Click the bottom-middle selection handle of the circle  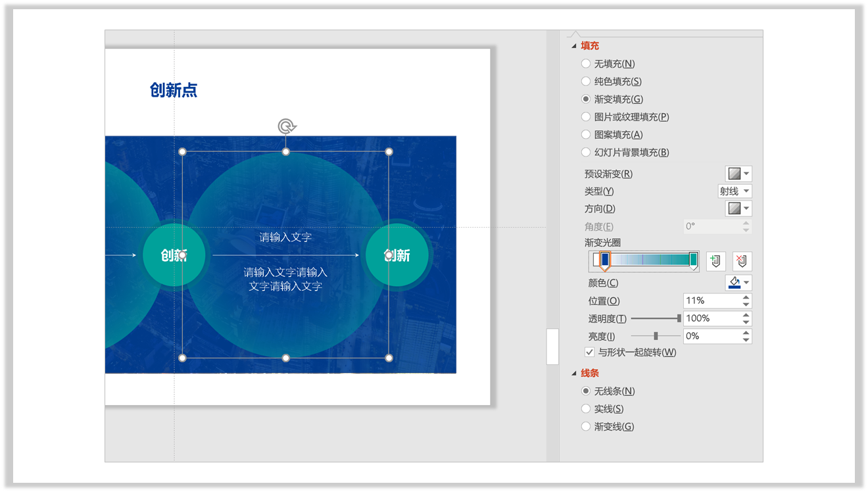click(x=286, y=358)
